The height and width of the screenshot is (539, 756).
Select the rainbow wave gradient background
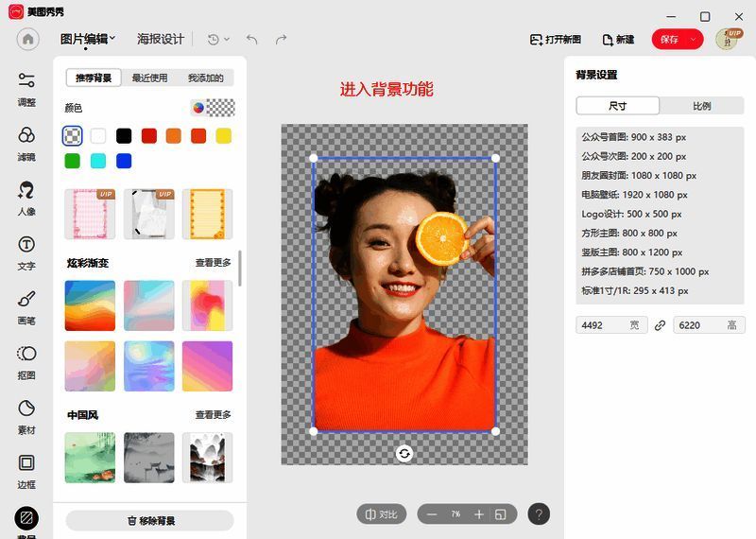[x=90, y=305]
